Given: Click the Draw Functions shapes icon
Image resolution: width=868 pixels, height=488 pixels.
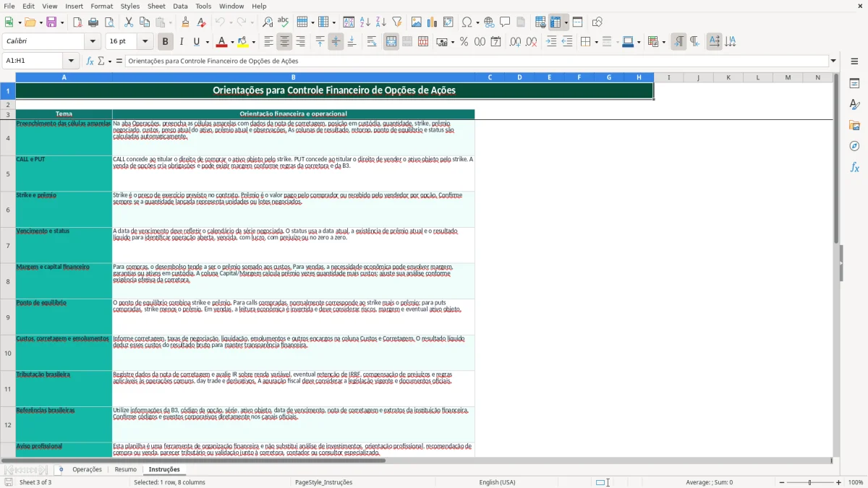Looking at the screenshot, I should pyautogui.click(x=597, y=22).
